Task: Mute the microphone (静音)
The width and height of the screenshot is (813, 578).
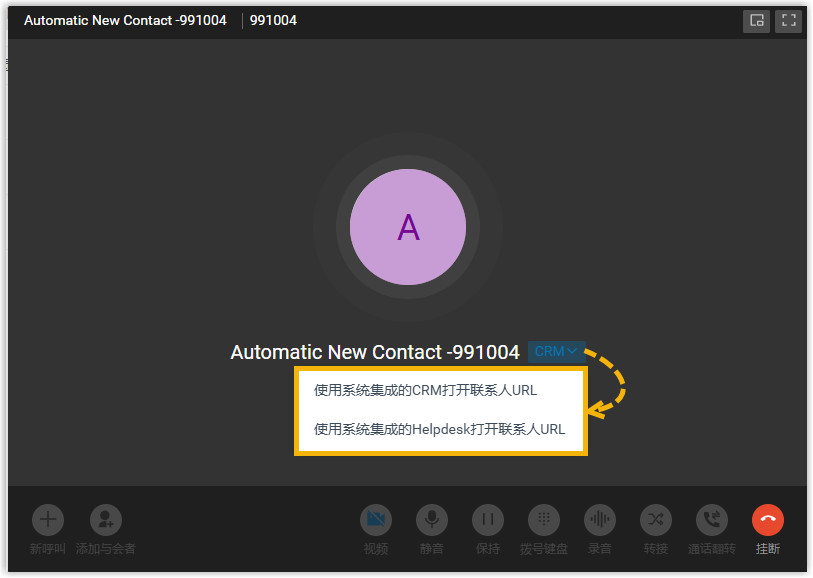Action: pyautogui.click(x=432, y=520)
